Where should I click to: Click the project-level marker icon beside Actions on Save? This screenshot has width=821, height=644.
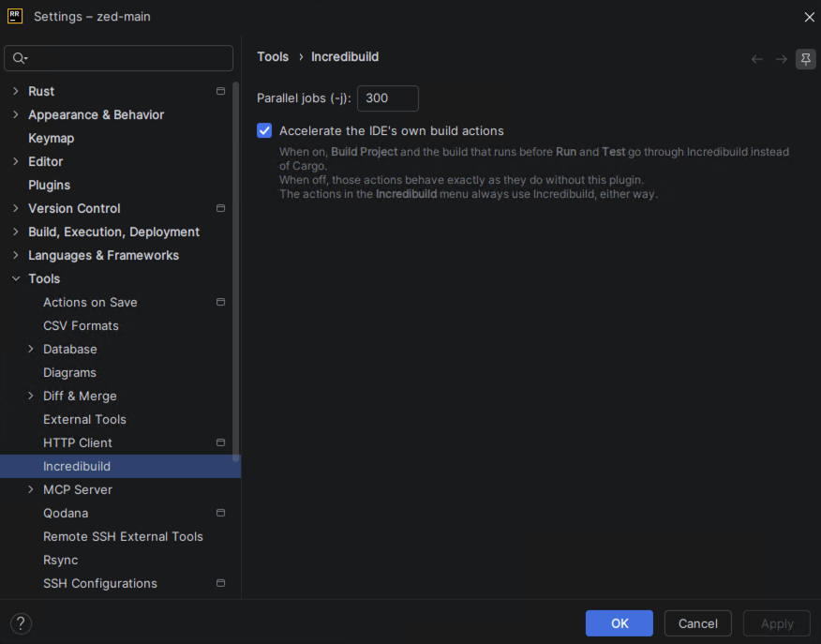click(220, 302)
